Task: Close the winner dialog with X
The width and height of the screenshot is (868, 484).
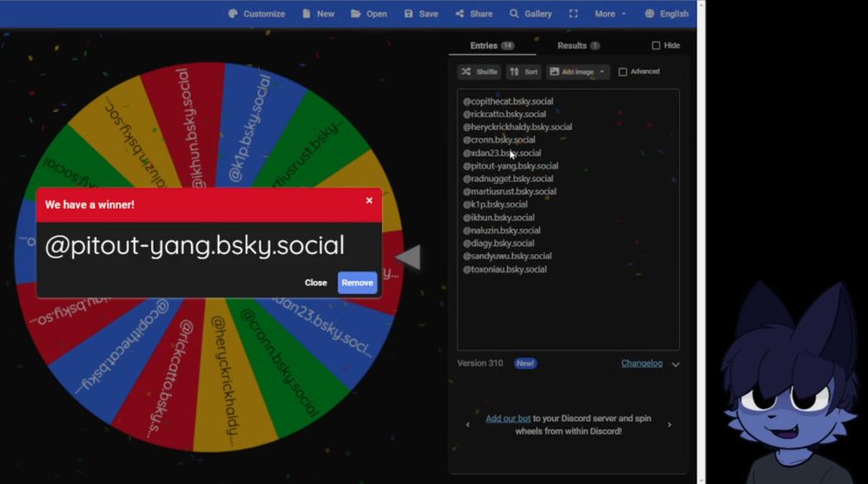Action: click(369, 200)
